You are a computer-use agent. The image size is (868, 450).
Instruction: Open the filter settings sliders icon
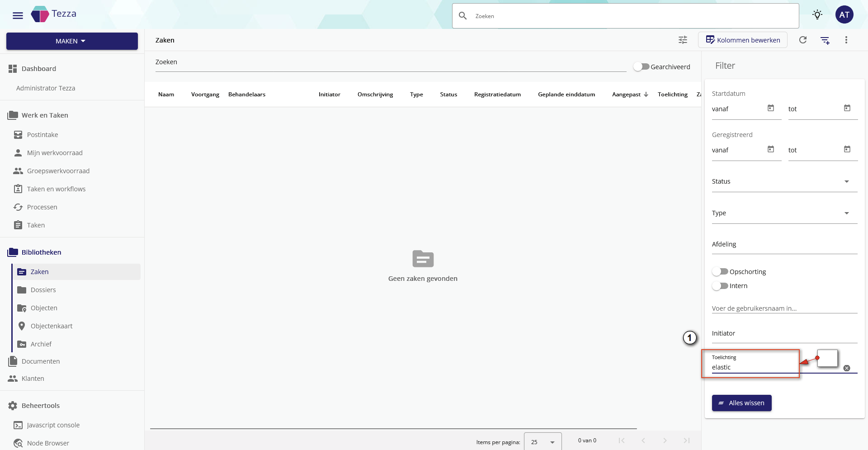click(x=683, y=40)
